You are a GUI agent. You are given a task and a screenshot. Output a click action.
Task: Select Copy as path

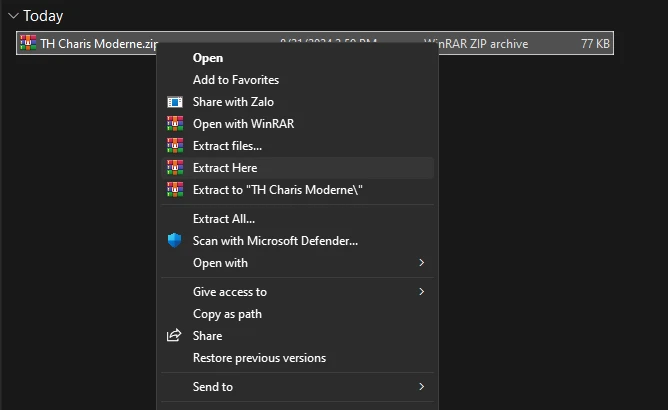point(227,314)
